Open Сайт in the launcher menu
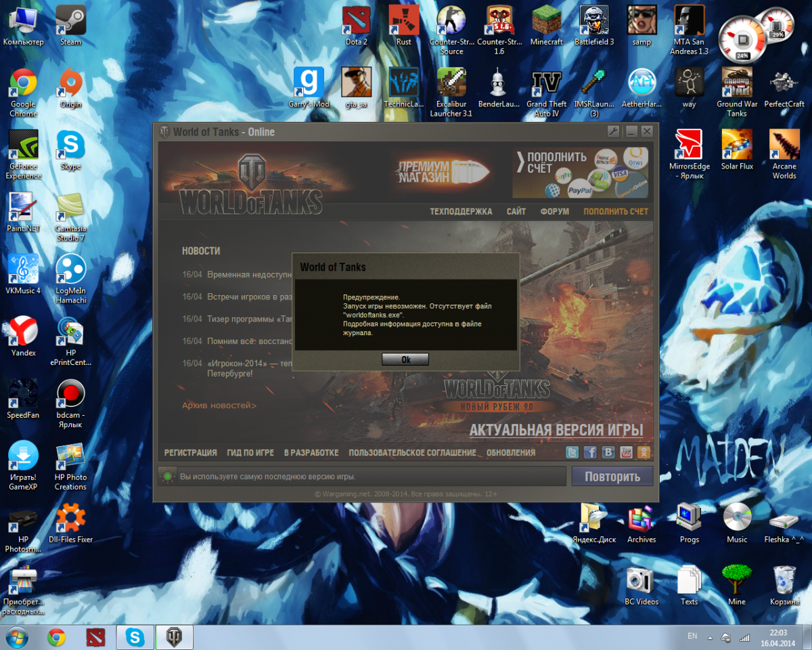The height and width of the screenshot is (650, 812). tap(516, 211)
